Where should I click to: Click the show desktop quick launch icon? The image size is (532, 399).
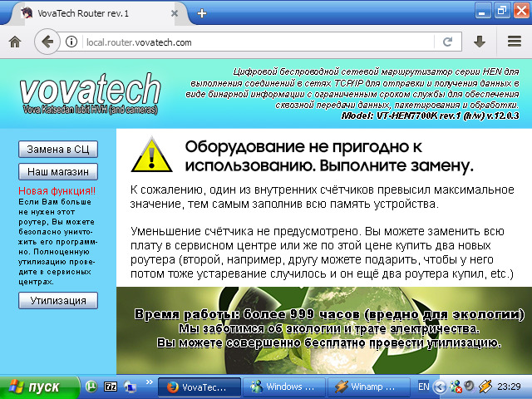pos(130,387)
